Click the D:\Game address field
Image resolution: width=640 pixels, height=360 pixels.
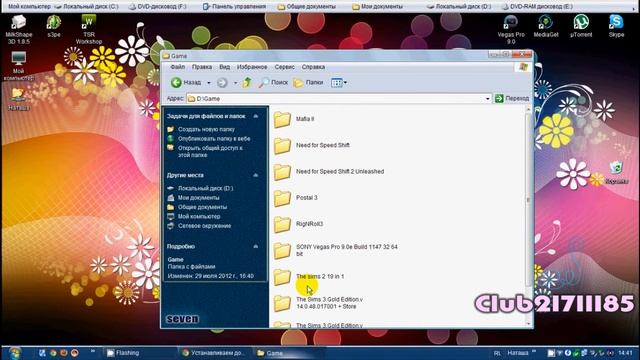coord(336,99)
